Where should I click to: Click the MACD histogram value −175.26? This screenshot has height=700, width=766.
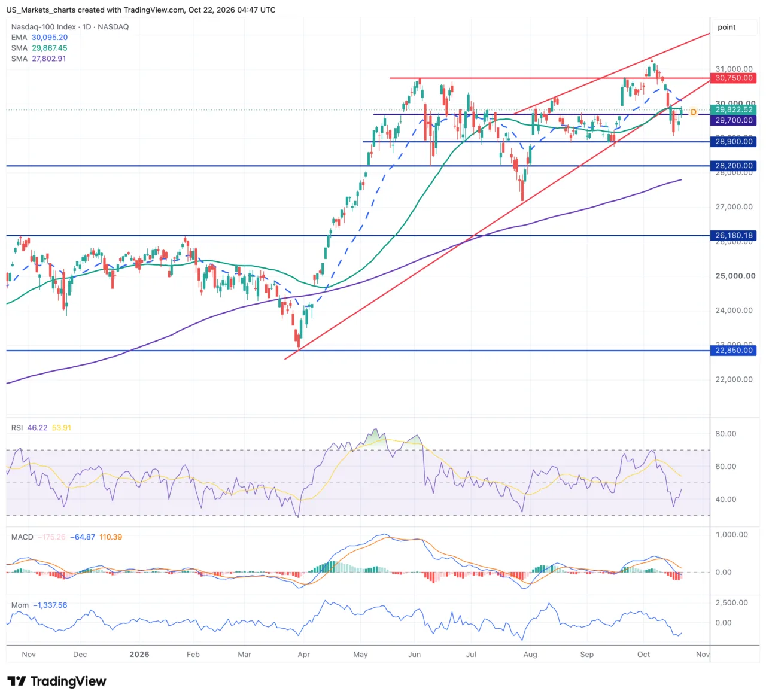click(52, 537)
